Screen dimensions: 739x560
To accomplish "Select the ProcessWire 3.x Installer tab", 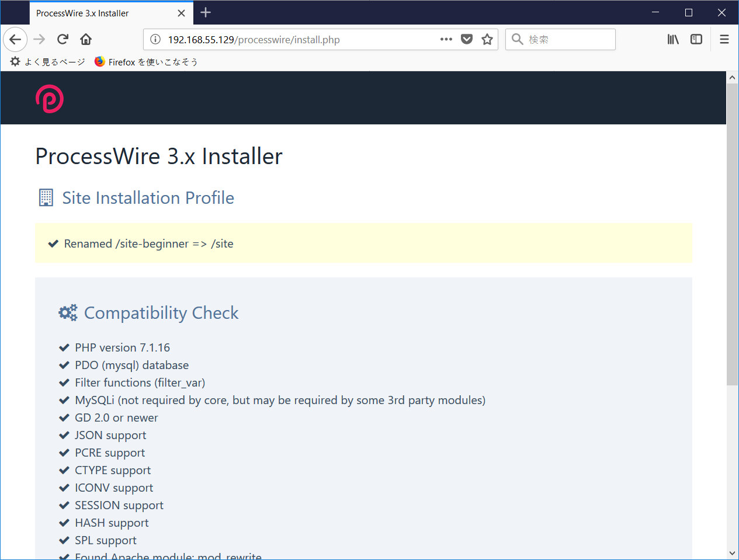I will [93, 12].
